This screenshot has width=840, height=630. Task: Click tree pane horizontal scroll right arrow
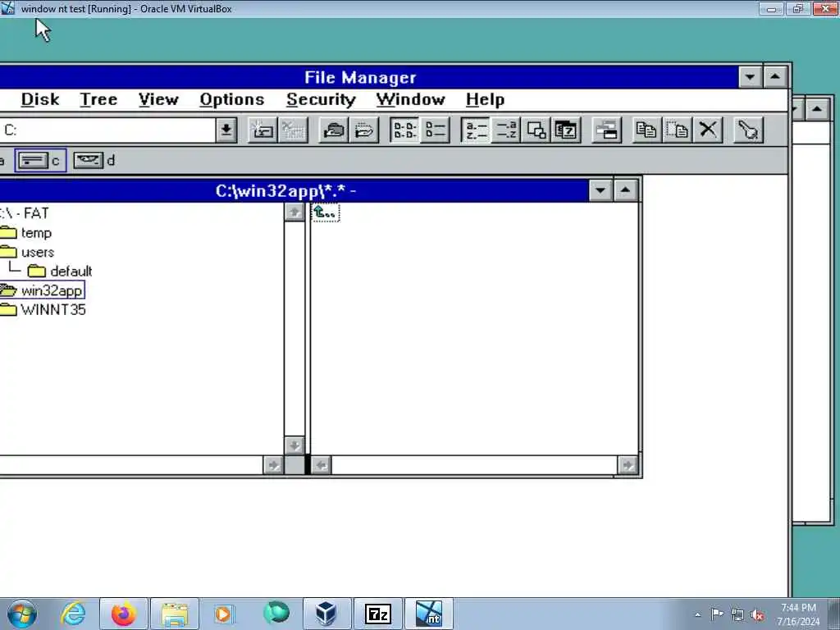[273, 465]
